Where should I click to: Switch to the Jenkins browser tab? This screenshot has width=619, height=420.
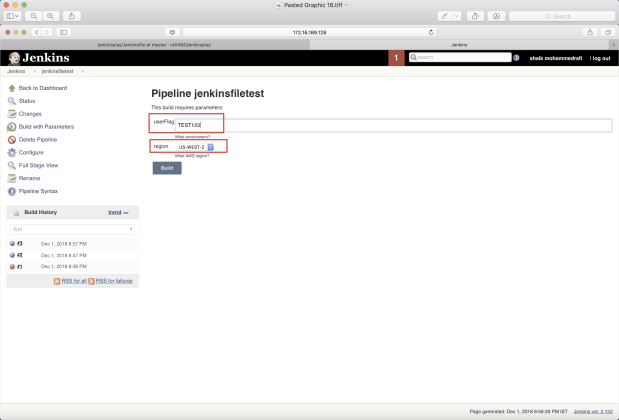[459, 45]
